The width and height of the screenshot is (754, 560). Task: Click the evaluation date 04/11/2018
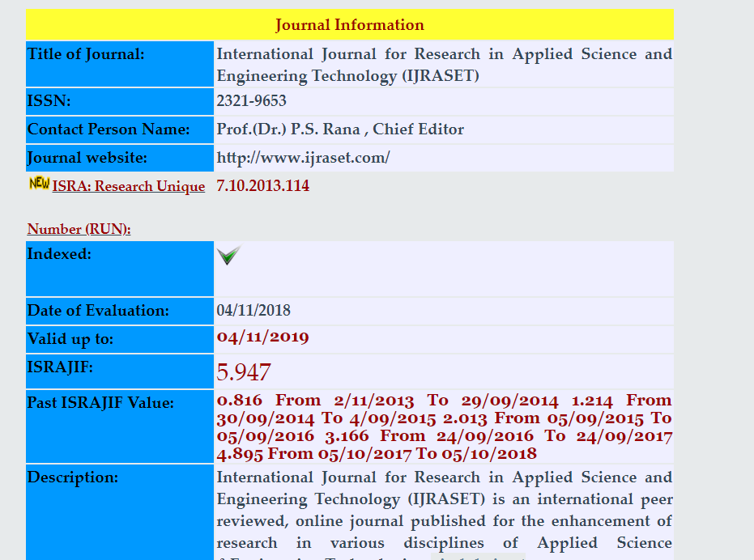253,311
